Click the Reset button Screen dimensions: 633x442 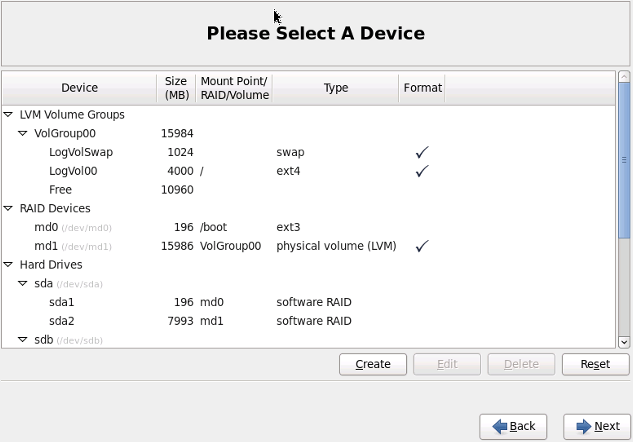595,364
